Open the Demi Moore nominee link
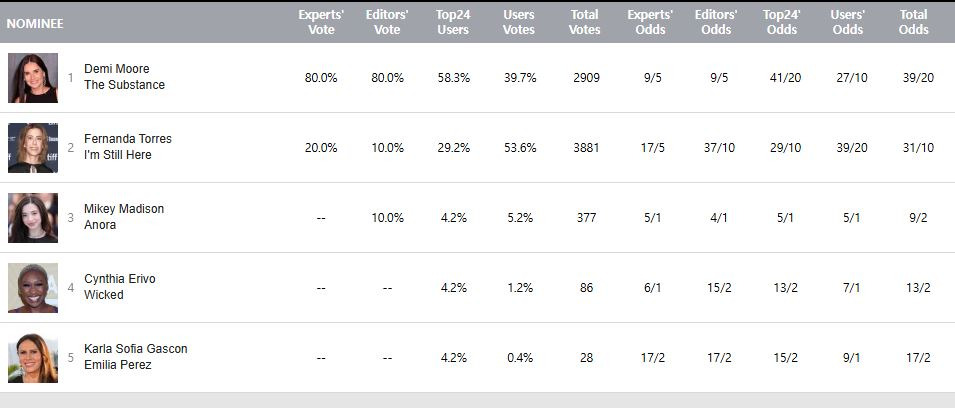Viewport: 955px width, 408px height. tap(117, 69)
